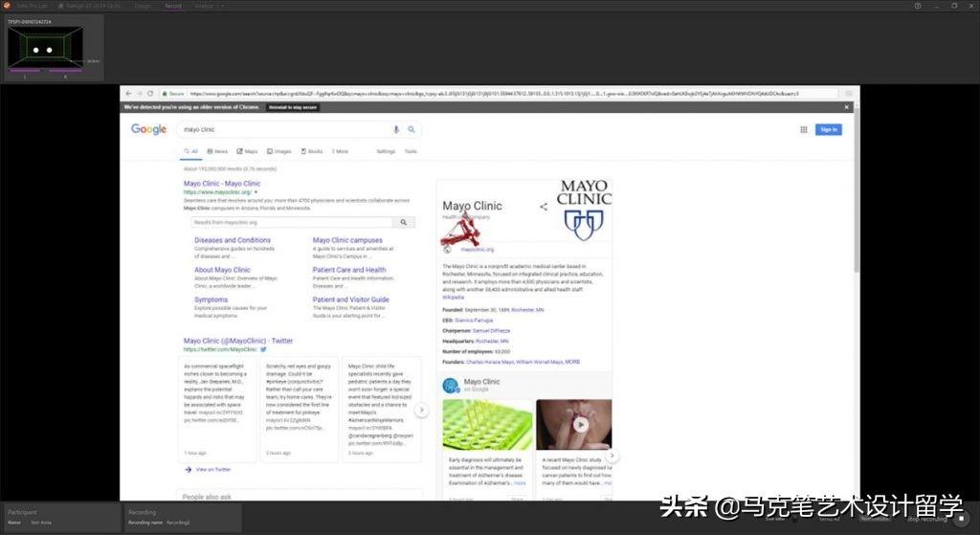This screenshot has width=980, height=535.
Task: Open the Symptoms sitelink
Action: point(211,300)
